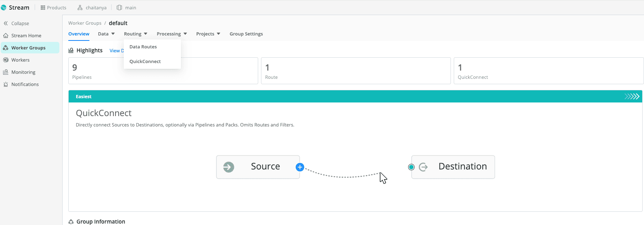644x225 pixels.
Task: Open the Workers page
Action: [20, 60]
